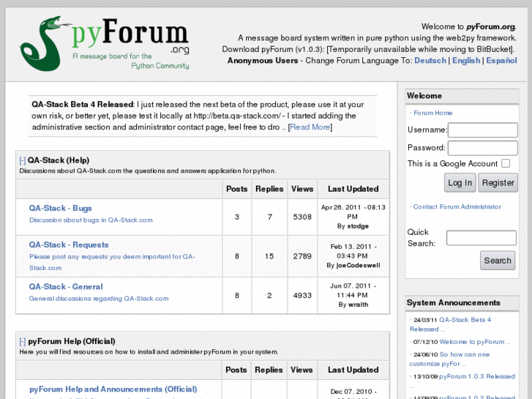The image size is (532, 399).
Task: Open the QA-Stack - Requests forum
Action: point(69,245)
